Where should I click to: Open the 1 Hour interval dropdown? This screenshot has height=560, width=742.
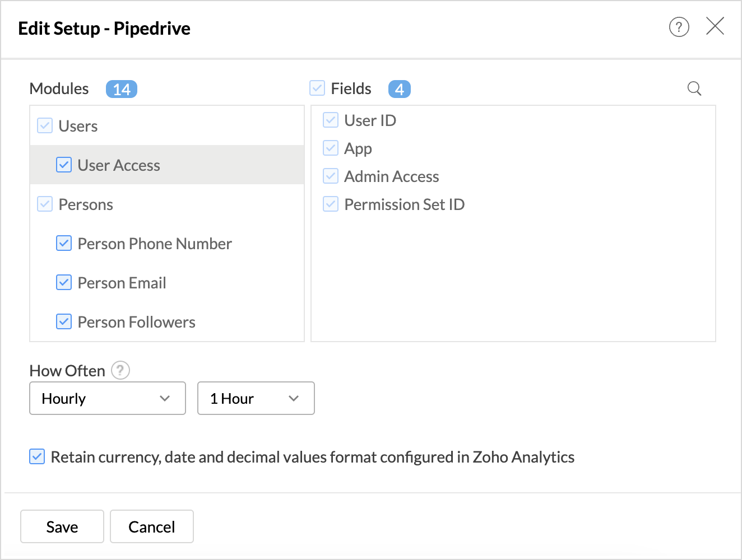256,398
